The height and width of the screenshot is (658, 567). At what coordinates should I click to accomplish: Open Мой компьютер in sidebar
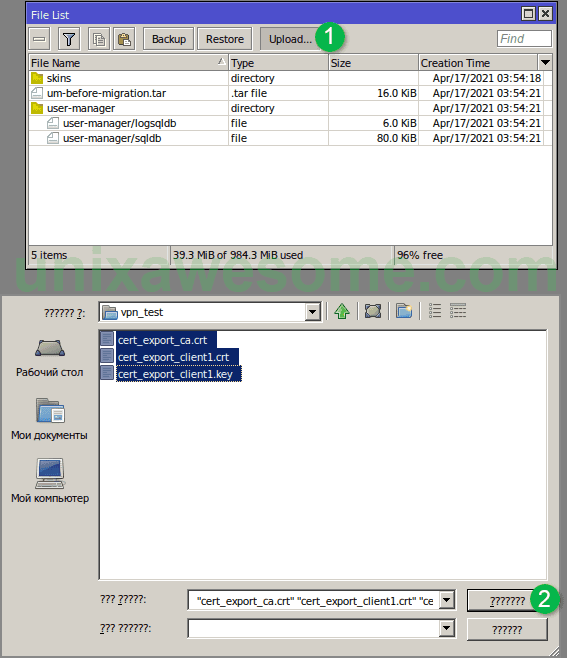coord(50,481)
